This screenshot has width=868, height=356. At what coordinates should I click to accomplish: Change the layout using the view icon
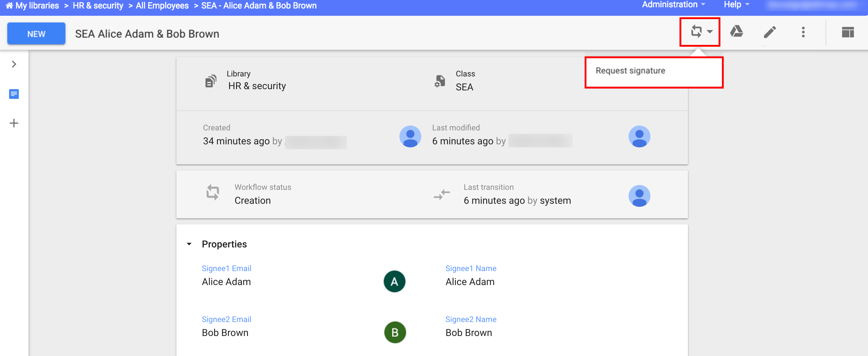(848, 33)
